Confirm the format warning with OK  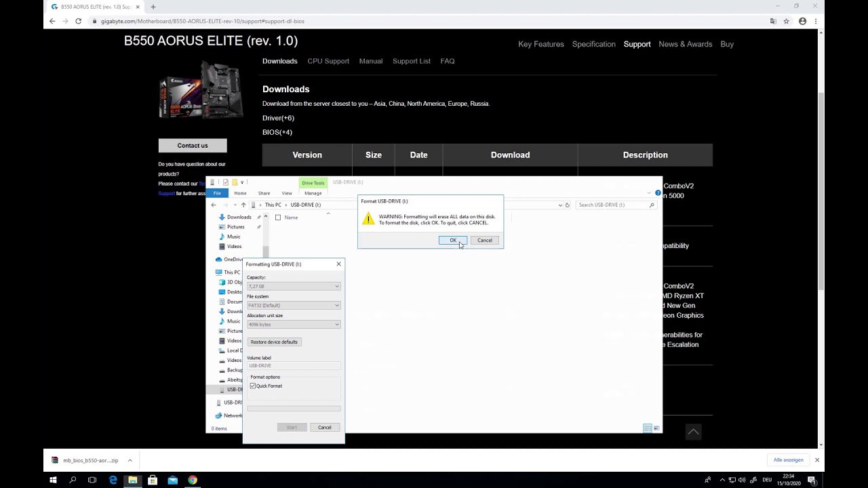pos(452,240)
